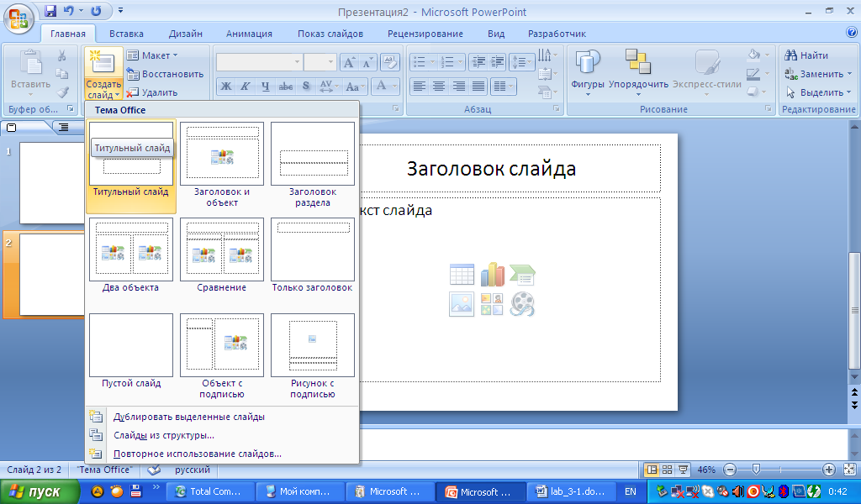Choose Повторное использование слайдов
The width and height of the screenshot is (861, 504).
point(222,454)
